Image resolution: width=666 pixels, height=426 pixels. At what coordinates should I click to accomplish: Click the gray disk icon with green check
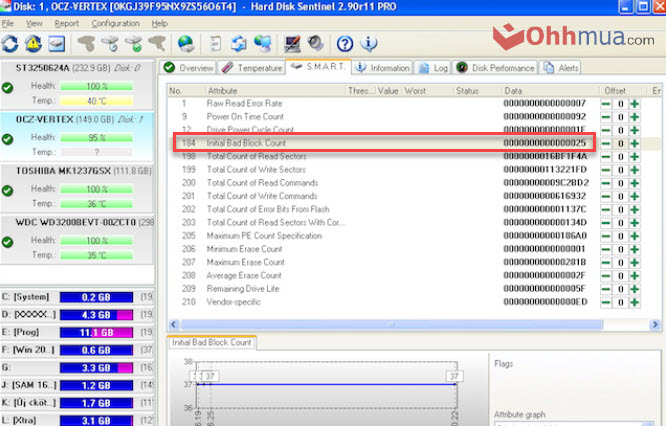pos(134,44)
